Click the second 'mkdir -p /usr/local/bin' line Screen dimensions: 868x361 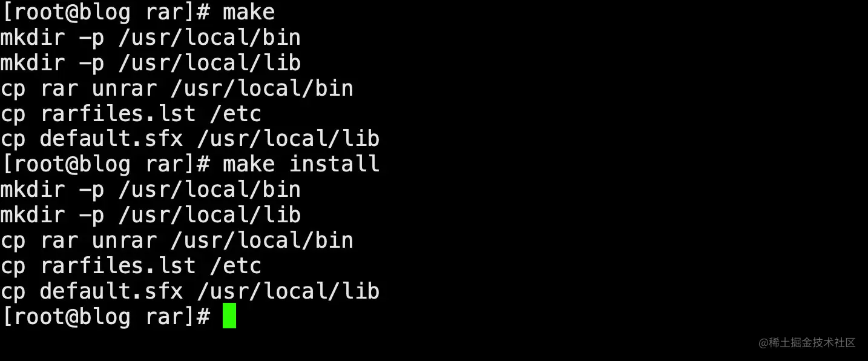click(x=151, y=190)
